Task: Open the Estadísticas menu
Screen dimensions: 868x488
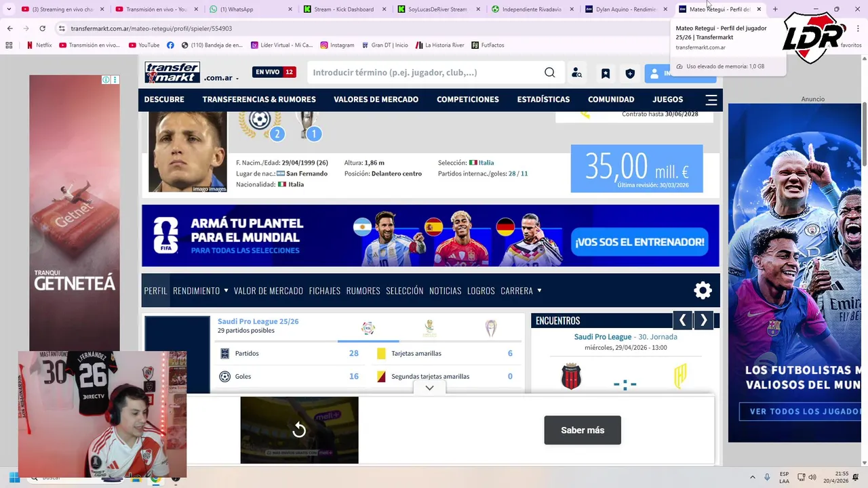Action: [x=543, y=100]
